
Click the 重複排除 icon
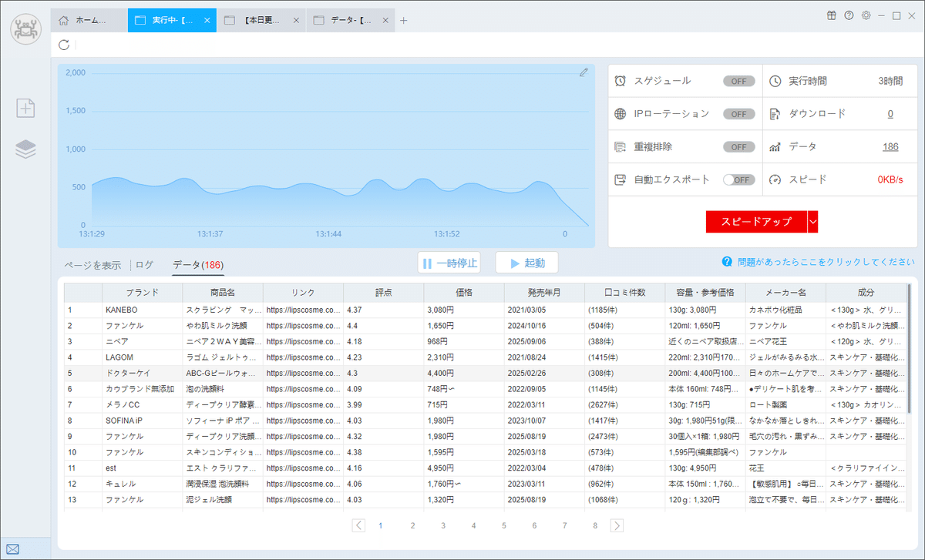621,146
